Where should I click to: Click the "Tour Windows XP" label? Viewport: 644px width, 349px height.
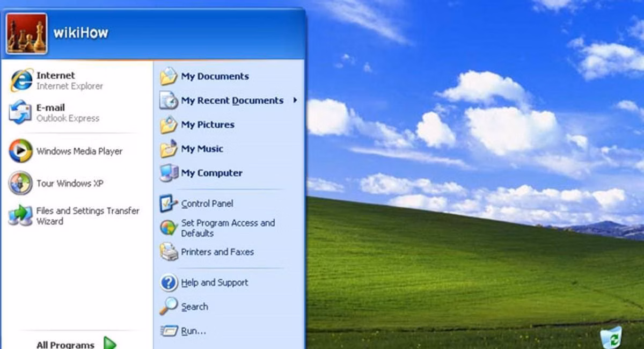[x=70, y=184]
